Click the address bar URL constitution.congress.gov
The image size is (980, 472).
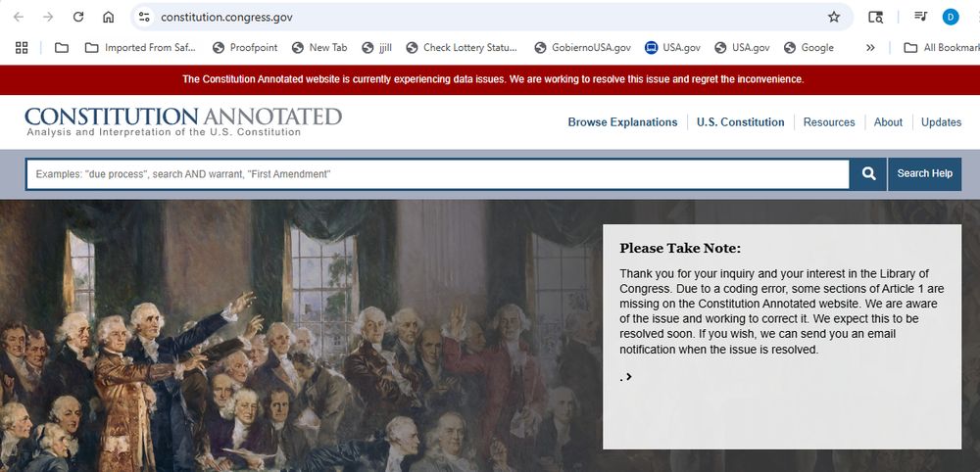coord(227,17)
